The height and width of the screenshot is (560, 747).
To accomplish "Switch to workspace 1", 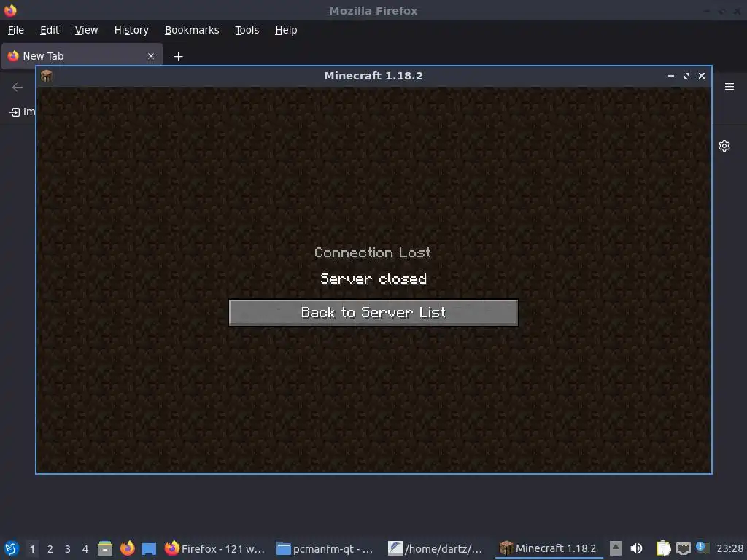I will 32,549.
